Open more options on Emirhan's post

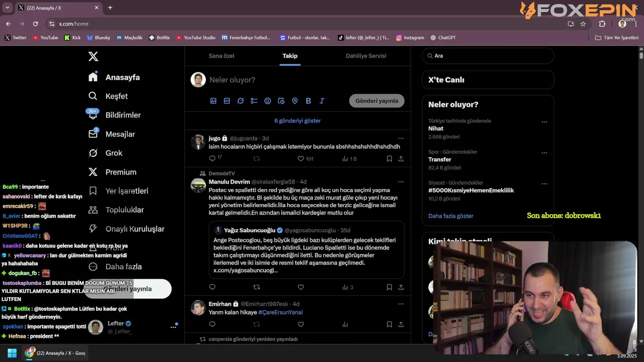pos(401,304)
